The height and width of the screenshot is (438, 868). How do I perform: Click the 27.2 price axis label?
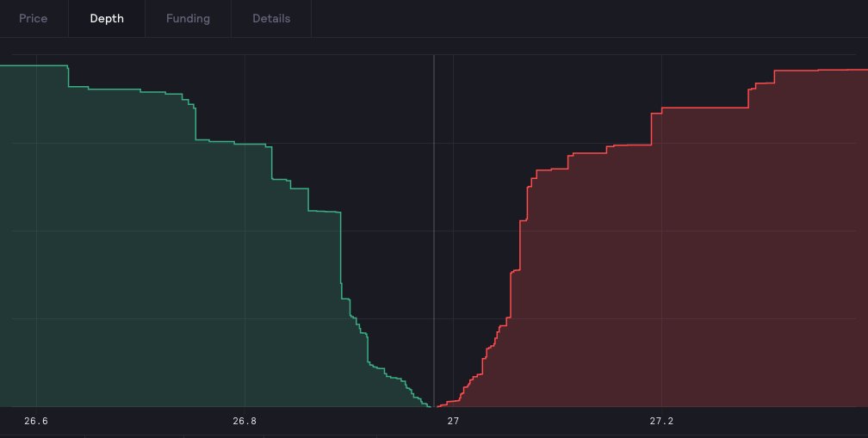point(661,421)
